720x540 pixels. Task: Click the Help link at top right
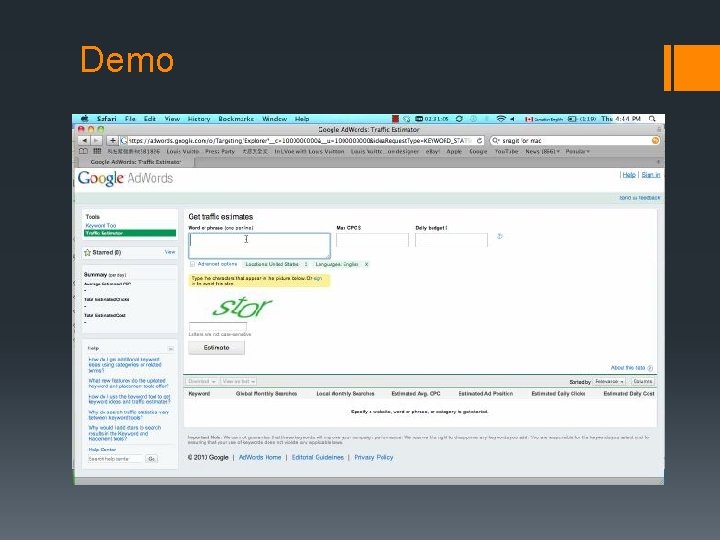point(629,175)
